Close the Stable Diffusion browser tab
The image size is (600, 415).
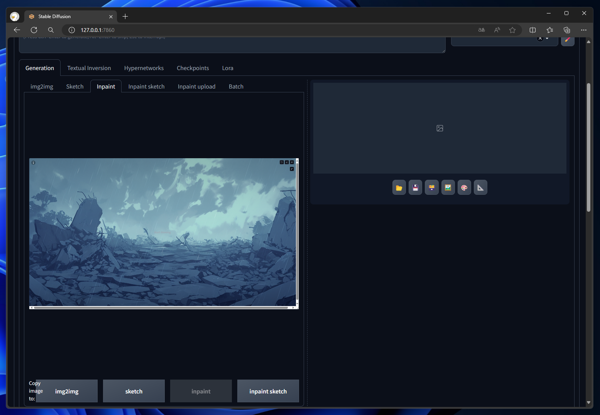coord(111,16)
